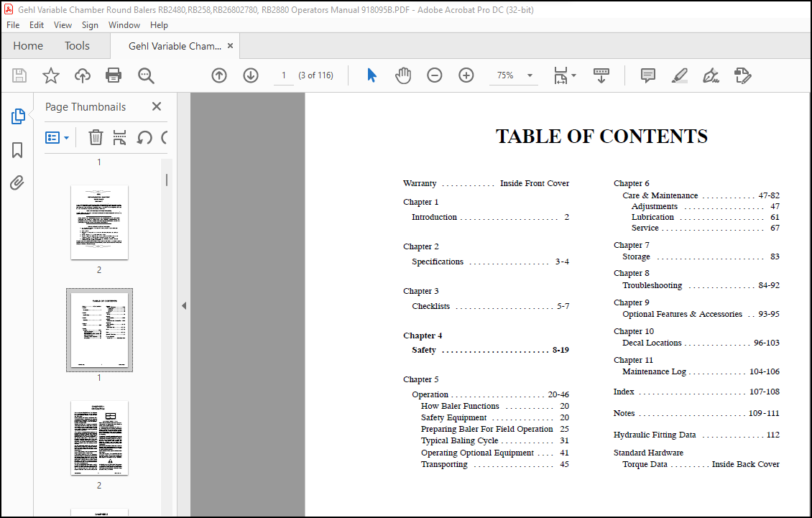Click the upload to cloud icon
This screenshot has width=812, height=518.
[83, 75]
